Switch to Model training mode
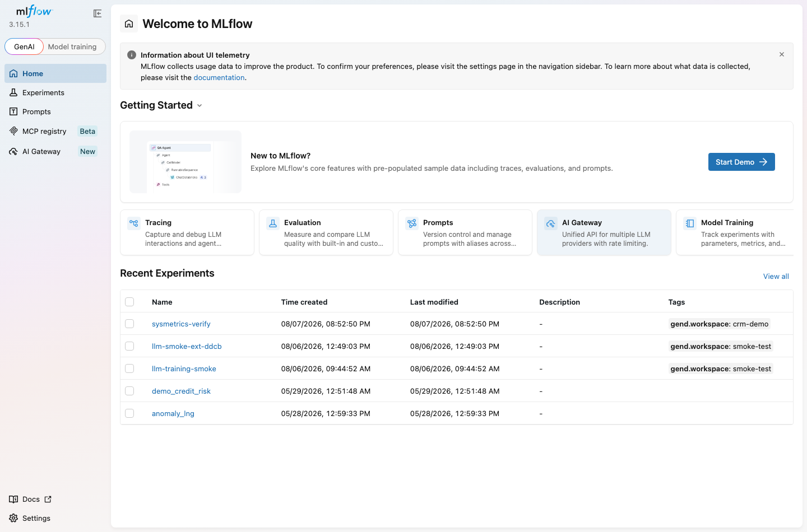 [x=72, y=46]
